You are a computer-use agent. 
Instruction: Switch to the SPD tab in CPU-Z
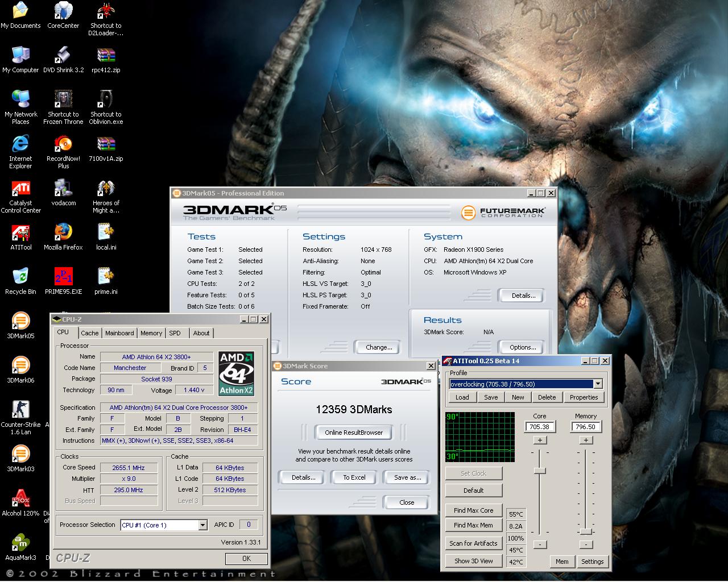pyautogui.click(x=175, y=333)
